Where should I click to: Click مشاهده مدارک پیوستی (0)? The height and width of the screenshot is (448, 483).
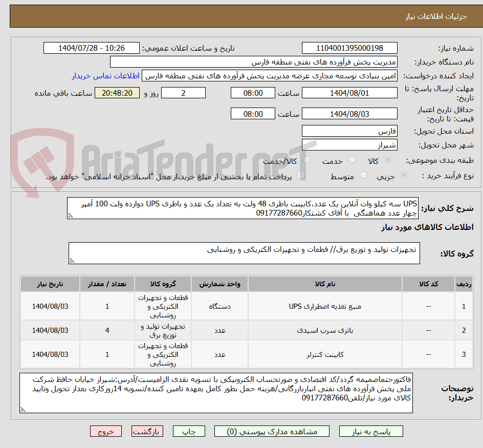(x=271, y=431)
